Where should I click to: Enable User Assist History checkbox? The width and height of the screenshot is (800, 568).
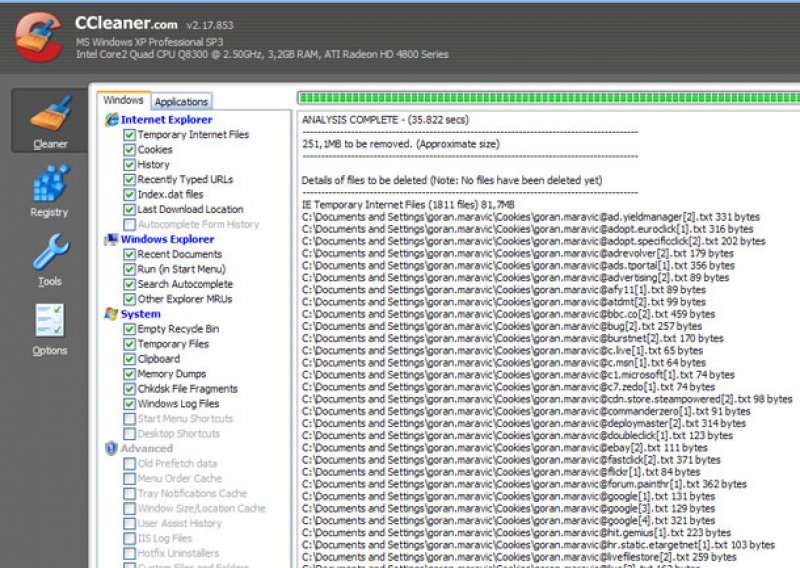tap(130, 523)
